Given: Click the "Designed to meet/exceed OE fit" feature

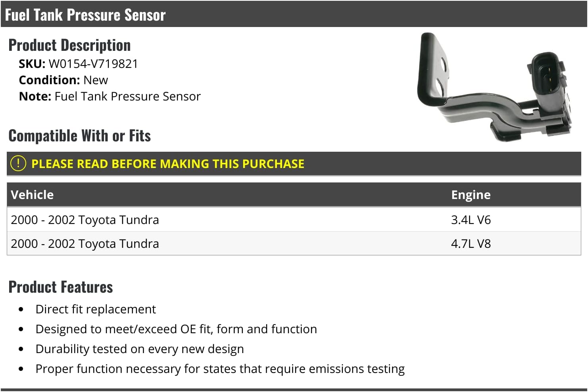Looking at the screenshot, I should pyautogui.click(x=176, y=329).
